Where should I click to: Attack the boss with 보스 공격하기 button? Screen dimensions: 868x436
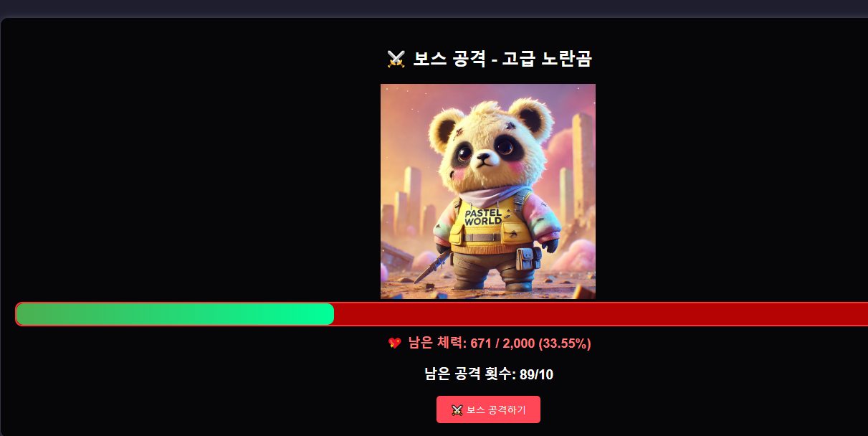[488, 409]
